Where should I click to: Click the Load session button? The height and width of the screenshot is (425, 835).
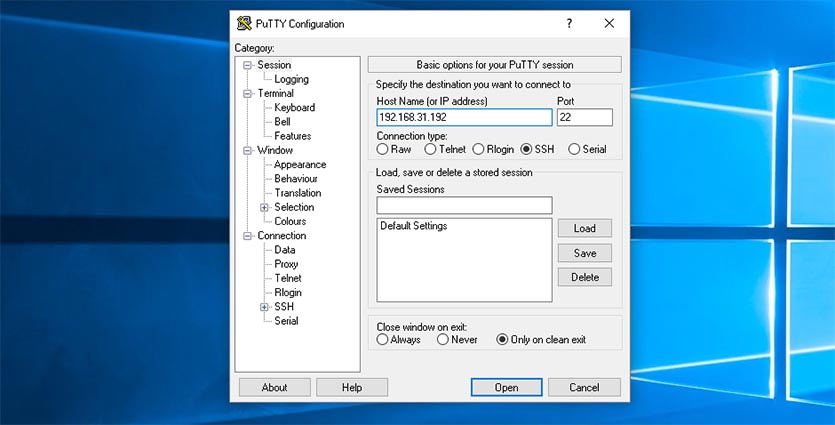(x=584, y=228)
